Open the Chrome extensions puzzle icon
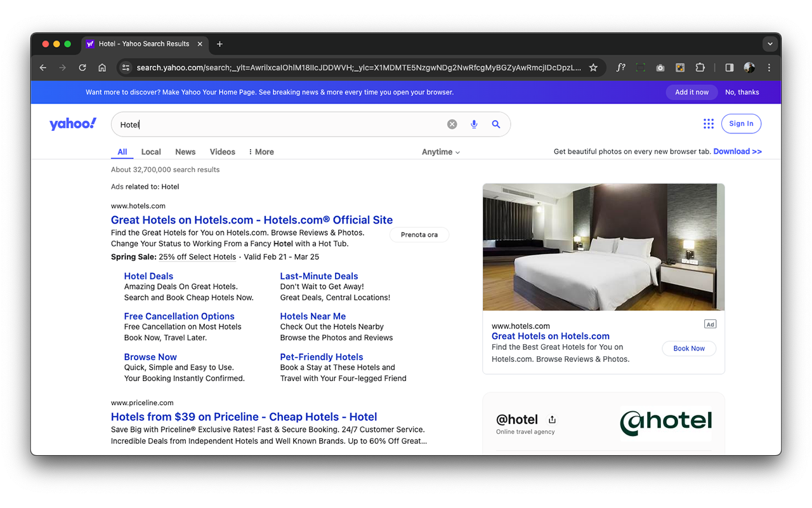 point(700,67)
